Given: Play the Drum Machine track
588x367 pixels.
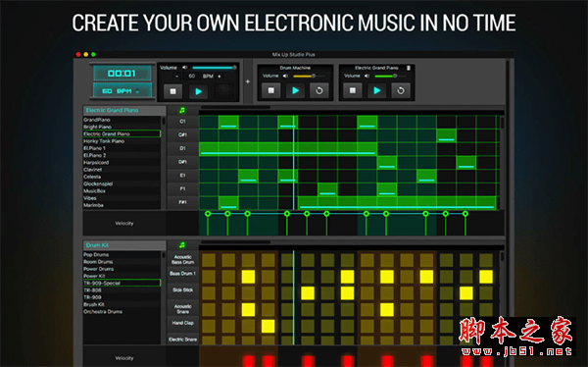Looking at the screenshot, I should pyautogui.click(x=295, y=90).
